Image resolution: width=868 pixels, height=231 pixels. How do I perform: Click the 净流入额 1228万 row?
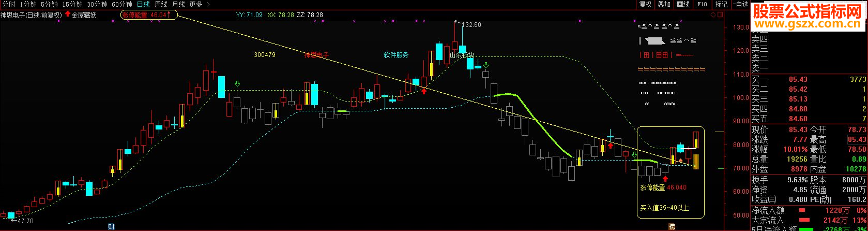[809, 210]
